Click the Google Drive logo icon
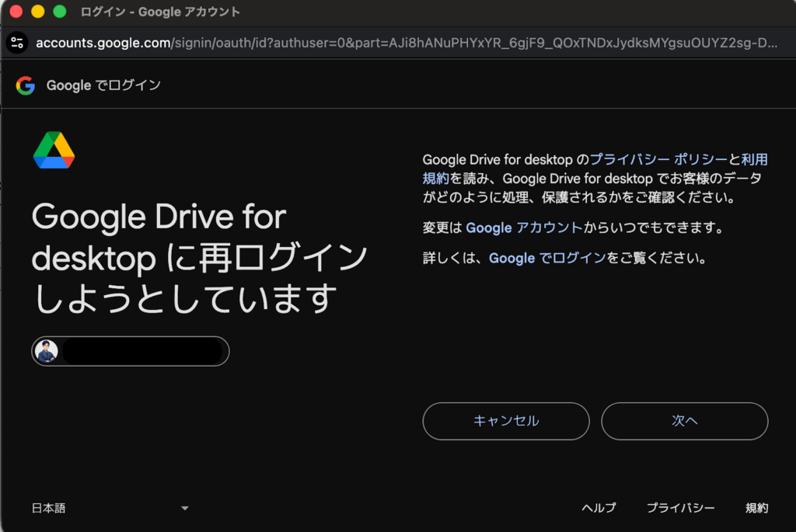Image resolution: width=796 pixels, height=532 pixels. click(x=54, y=150)
